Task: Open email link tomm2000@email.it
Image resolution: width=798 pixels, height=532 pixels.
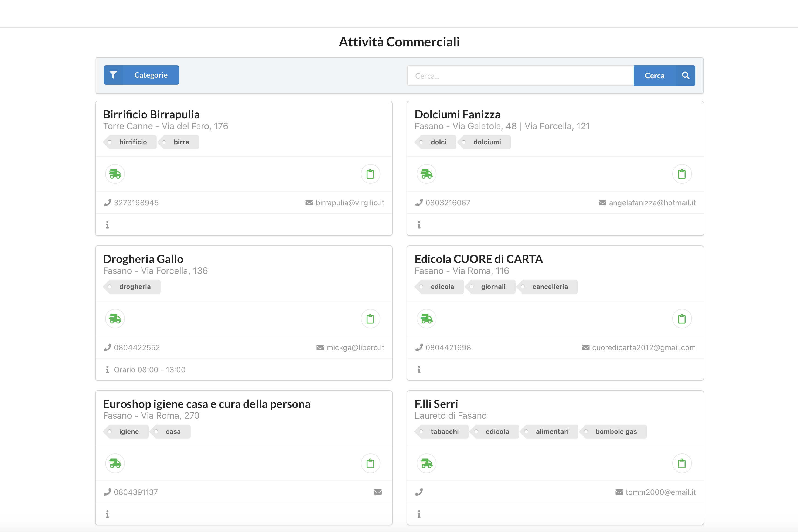Action: coord(661,492)
